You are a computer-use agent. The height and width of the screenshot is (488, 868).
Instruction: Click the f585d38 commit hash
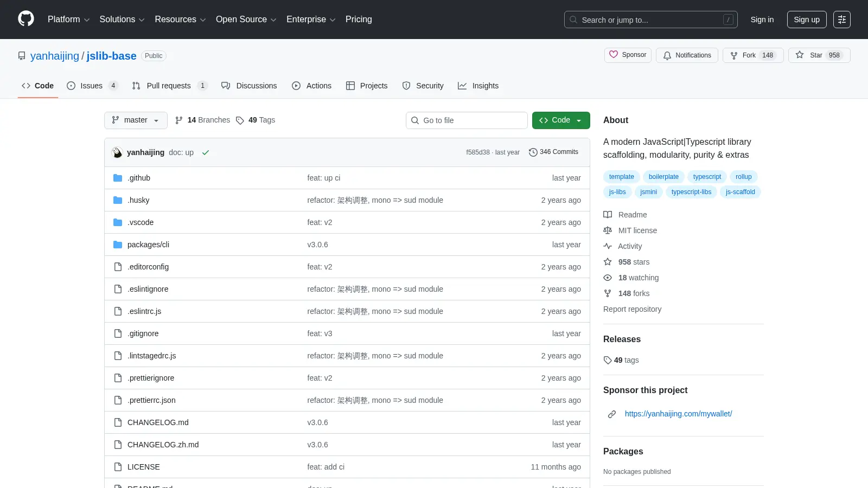click(x=477, y=152)
